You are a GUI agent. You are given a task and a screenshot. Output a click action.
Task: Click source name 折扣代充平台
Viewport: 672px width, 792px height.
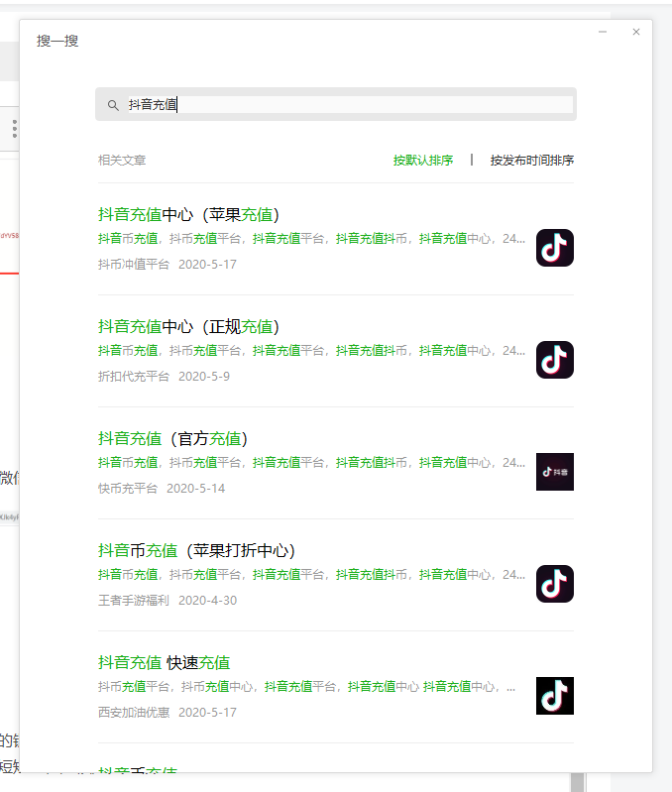point(134,377)
